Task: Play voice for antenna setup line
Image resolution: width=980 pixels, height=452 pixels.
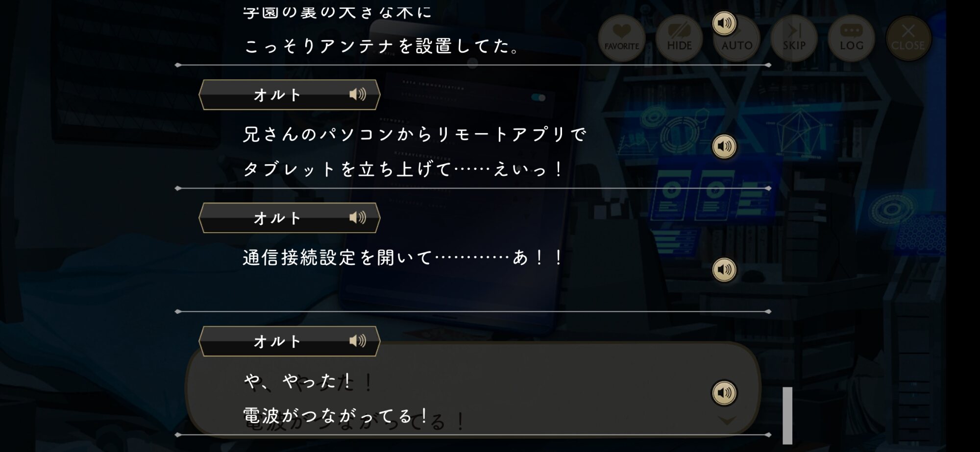Action: [724, 23]
